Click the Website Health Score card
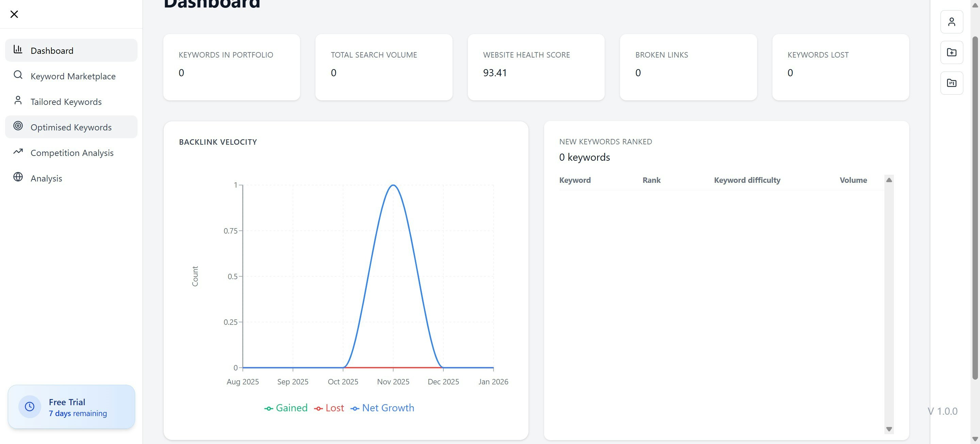The width and height of the screenshot is (980, 444). [536, 67]
